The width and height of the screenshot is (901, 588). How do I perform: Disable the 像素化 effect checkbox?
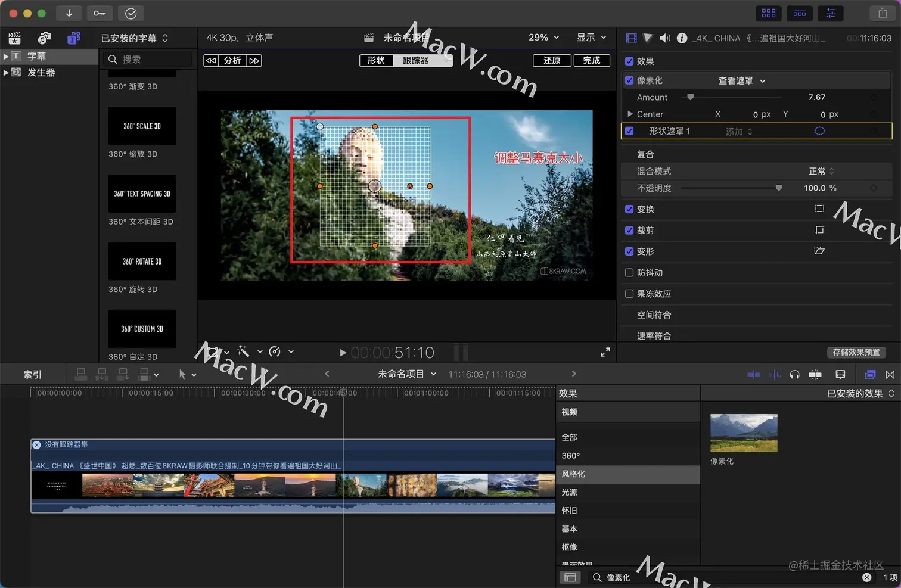pyautogui.click(x=629, y=80)
